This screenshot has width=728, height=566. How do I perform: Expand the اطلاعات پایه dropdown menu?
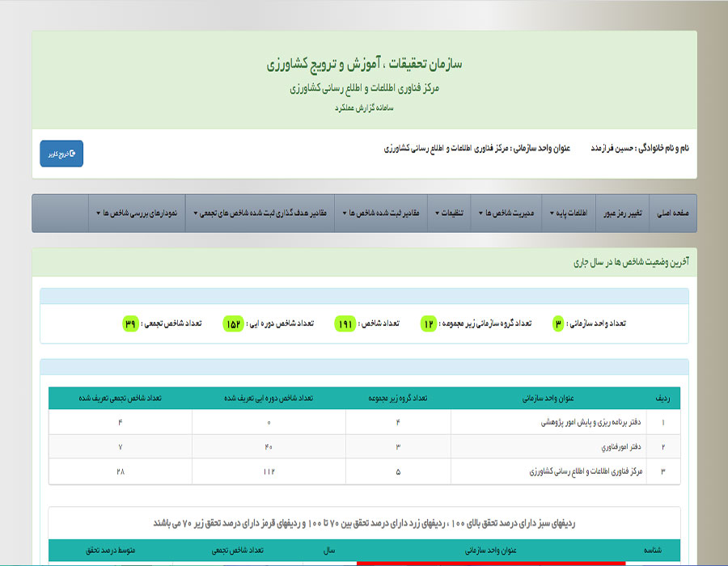pos(569,213)
